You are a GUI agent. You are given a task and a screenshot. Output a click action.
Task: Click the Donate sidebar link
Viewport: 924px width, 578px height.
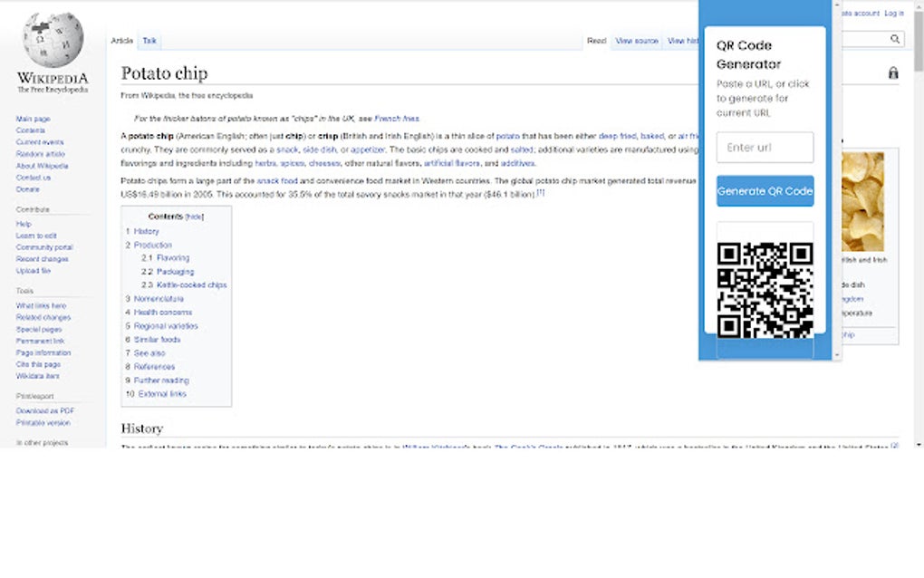[27, 189]
